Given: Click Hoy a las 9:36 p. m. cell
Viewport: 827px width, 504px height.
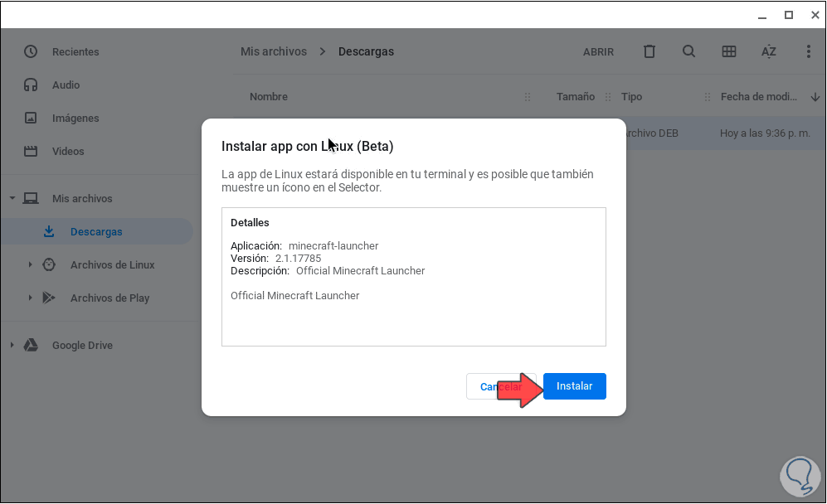Looking at the screenshot, I should 765,133.
